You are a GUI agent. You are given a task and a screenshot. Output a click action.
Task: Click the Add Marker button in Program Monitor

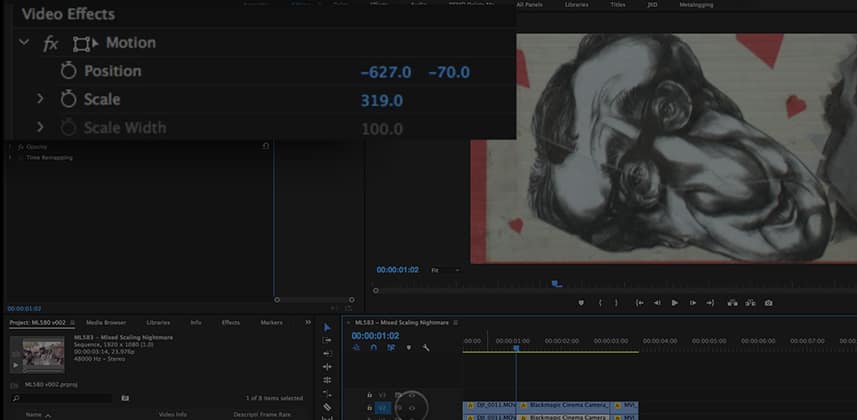tap(581, 303)
